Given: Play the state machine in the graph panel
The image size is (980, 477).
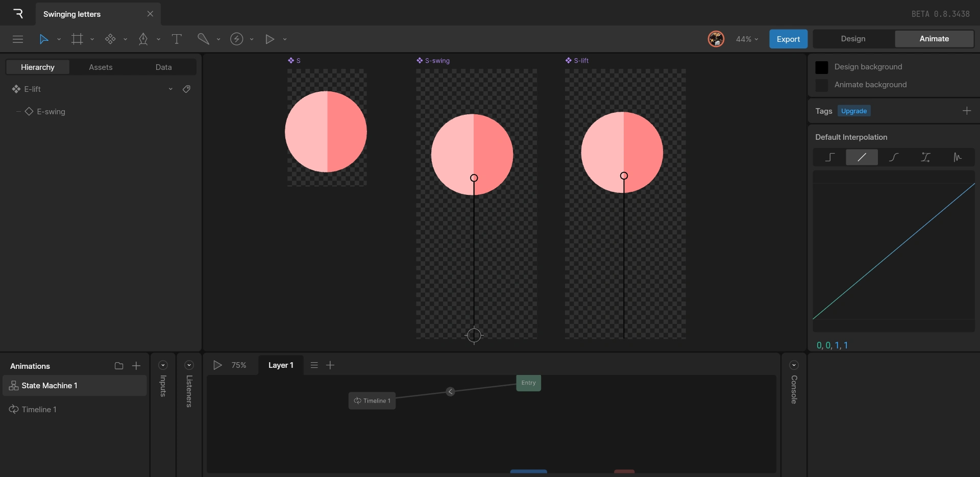Looking at the screenshot, I should click(217, 365).
